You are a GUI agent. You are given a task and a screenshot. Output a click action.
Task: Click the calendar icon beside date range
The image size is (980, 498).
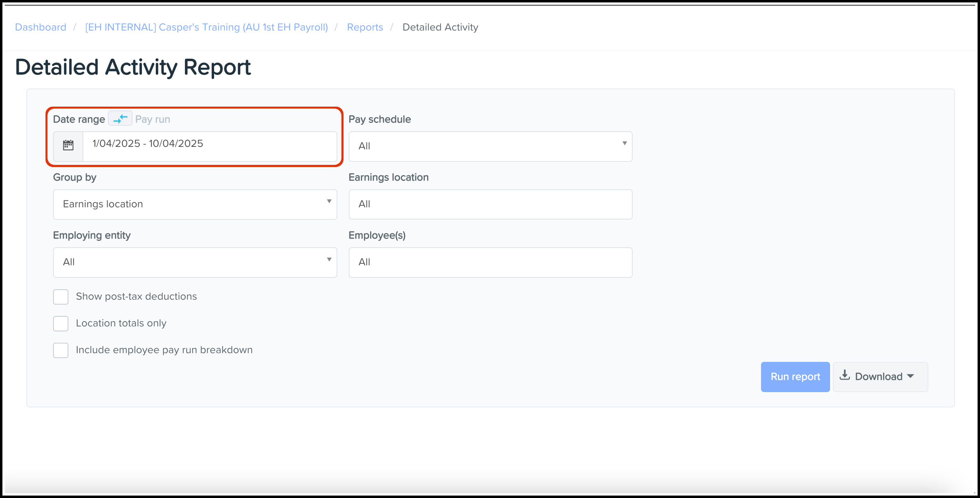coord(68,145)
